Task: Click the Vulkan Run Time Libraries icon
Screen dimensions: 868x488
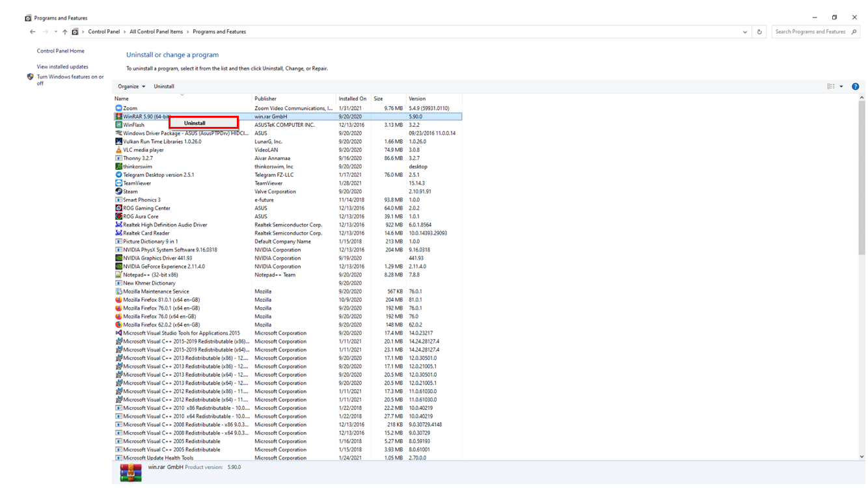Action: click(x=118, y=142)
